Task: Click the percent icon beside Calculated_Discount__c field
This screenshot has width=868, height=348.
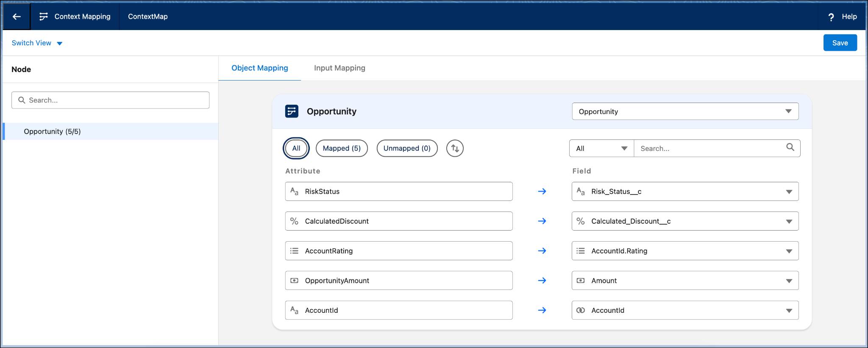Action: tap(581, 221)
